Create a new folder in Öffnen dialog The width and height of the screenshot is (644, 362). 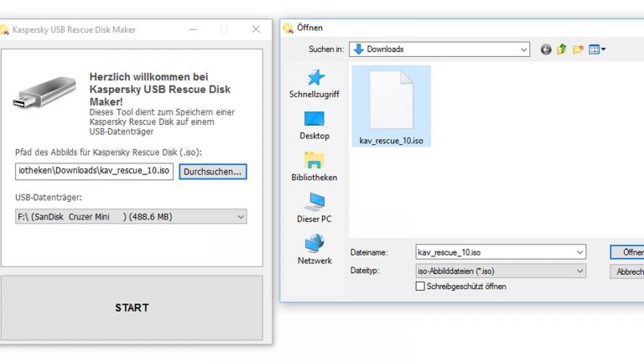(578, 49)
